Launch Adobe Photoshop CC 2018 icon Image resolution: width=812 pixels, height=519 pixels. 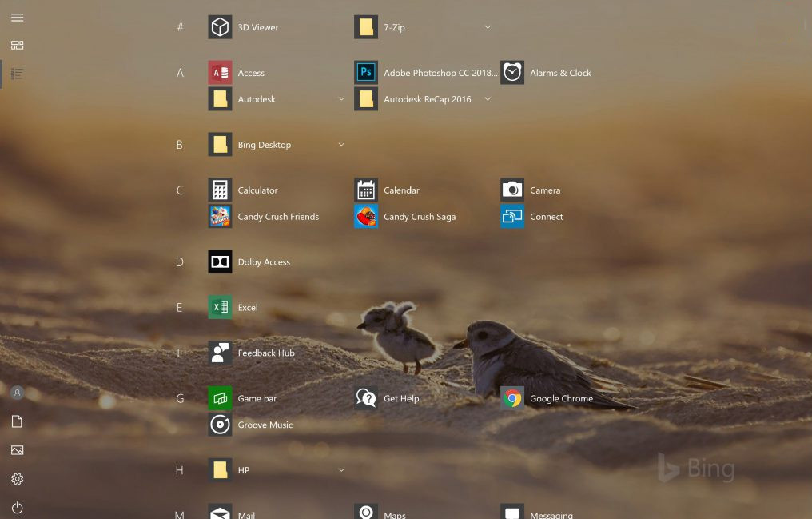point(366,73)
